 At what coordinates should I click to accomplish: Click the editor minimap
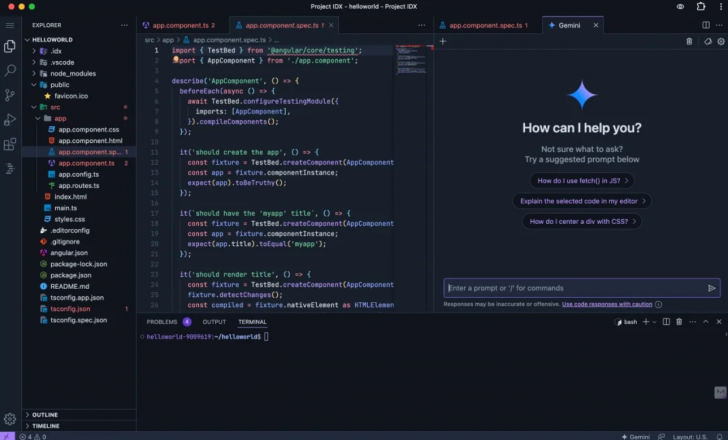tap(411, 60)
